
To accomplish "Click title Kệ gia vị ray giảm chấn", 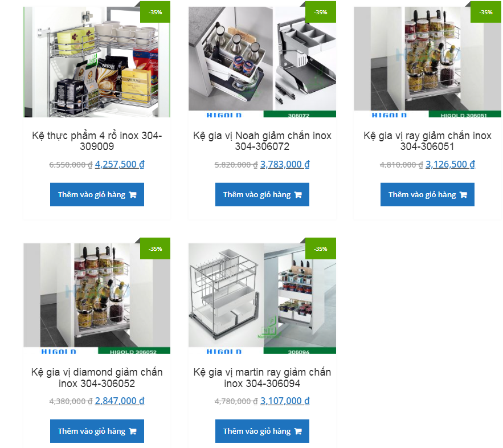I will tap(427, 141).
